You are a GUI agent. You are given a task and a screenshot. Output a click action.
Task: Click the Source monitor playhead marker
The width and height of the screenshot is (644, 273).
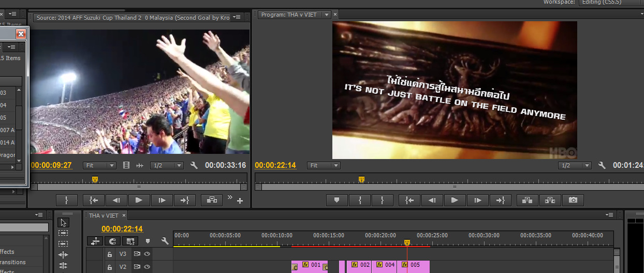pos(95,179)
